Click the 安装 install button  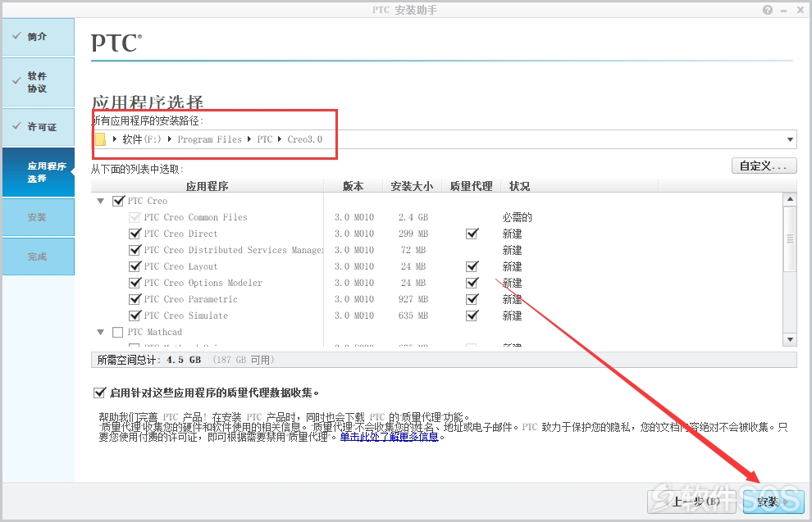(x=773, y=502)
